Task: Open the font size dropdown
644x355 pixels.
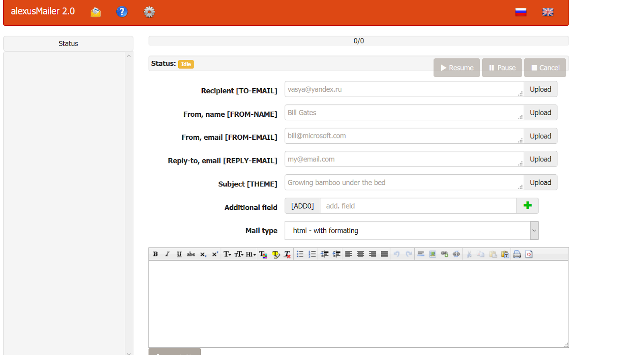Action: pyautogui.click(x=239, y=254)
